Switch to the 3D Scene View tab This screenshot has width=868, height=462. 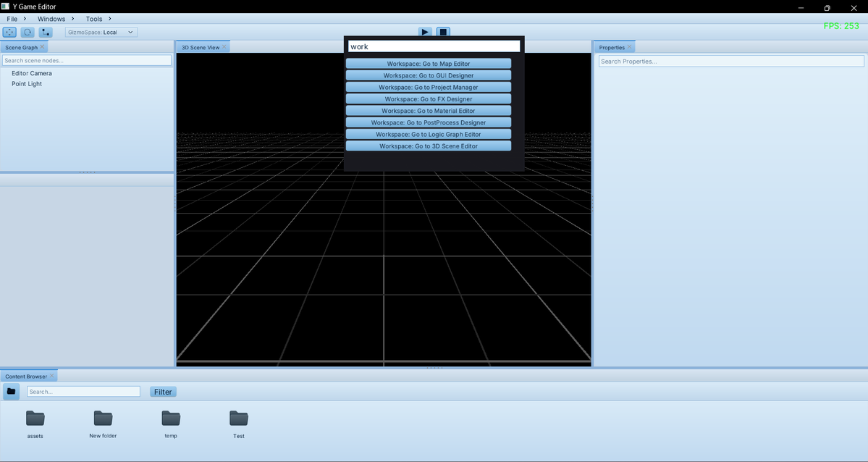click(x=201, y=47)
